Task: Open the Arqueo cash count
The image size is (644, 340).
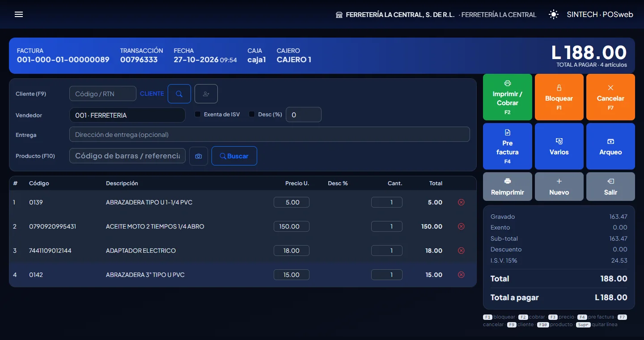Action: click(610, 146)
